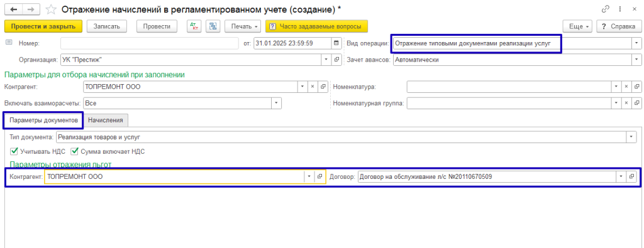Toggle the Учитывать НДС checkbox

pos(14,151)
